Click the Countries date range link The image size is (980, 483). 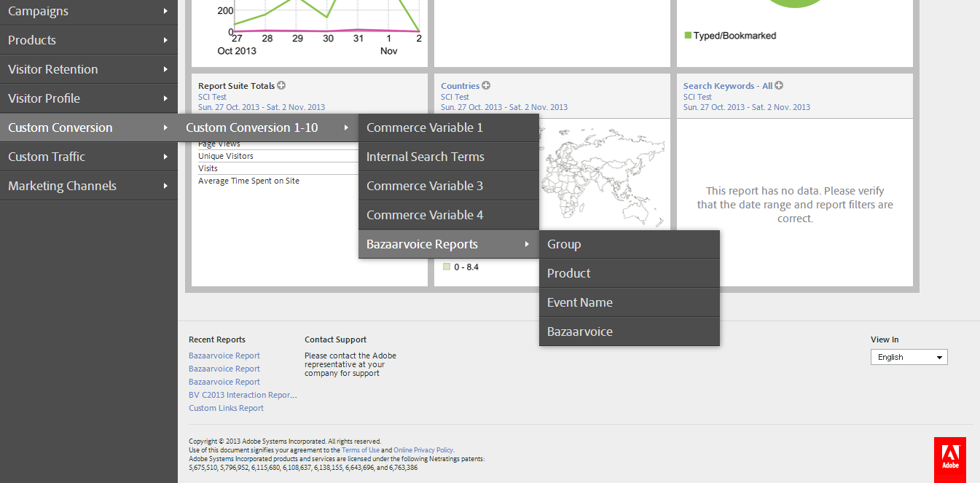coord(504,107)
